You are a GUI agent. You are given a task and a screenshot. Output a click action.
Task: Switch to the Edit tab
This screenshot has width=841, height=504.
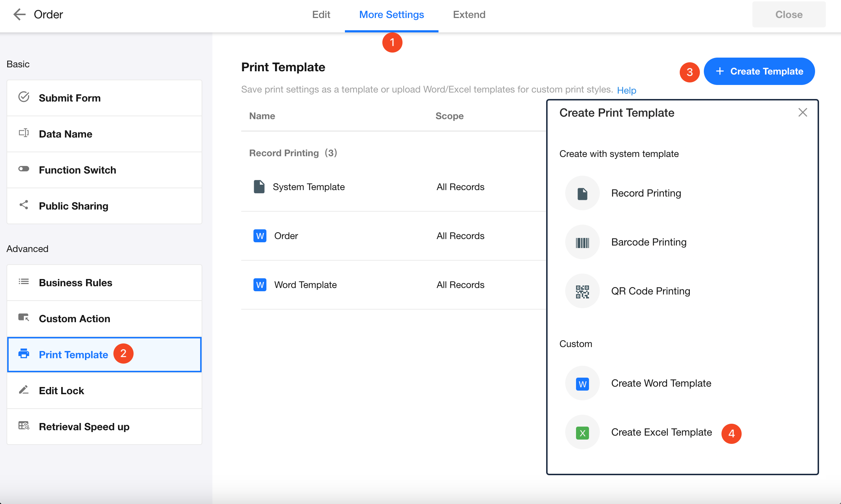(x=321, y=15)
